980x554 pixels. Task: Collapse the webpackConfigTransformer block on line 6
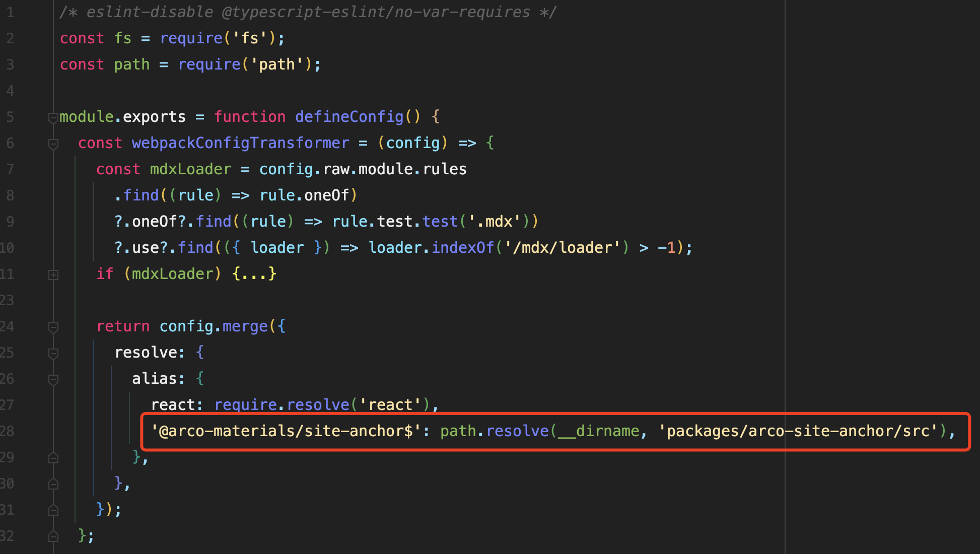point(53,144)
